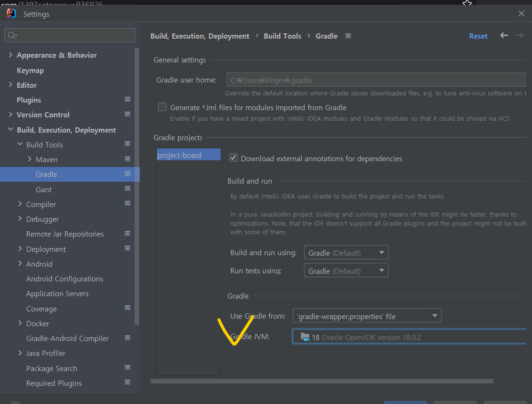
Task: Select Keymap in settings tree
Action: coord(30,70)
